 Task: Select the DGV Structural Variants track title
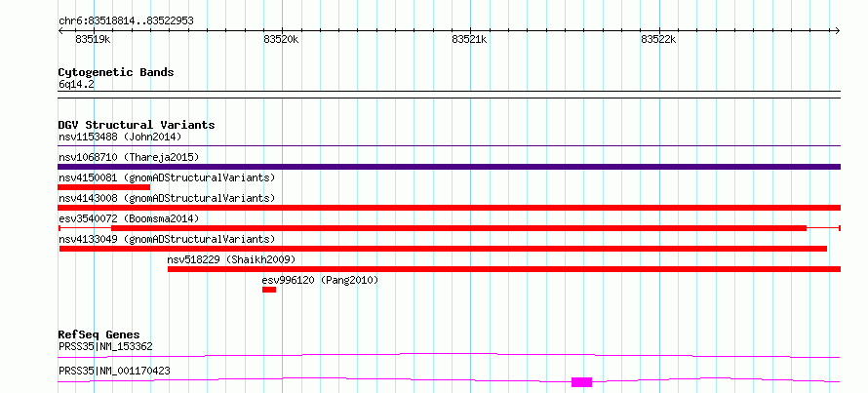click(x=137, y=125)
